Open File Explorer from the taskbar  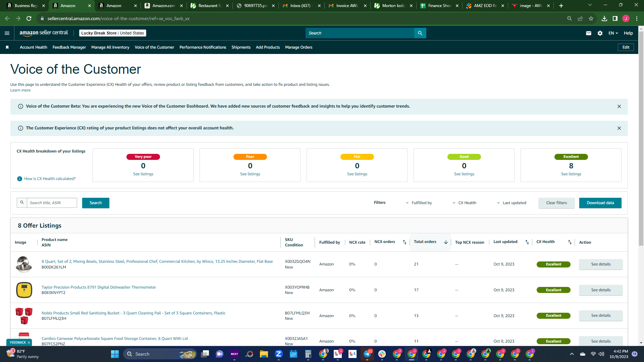click(264, 354)
